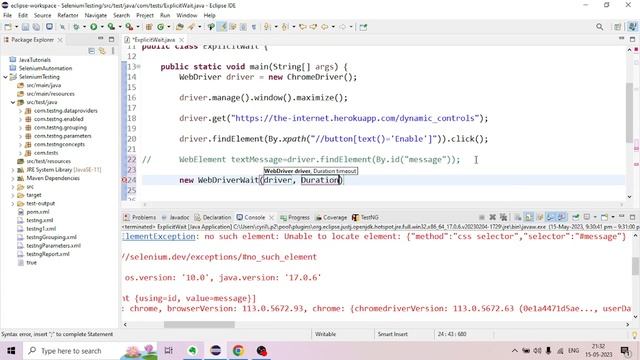Click the Debug bug icon
Image resolution: width=640 pixels, height=360 pixels.
pos(76,27)
